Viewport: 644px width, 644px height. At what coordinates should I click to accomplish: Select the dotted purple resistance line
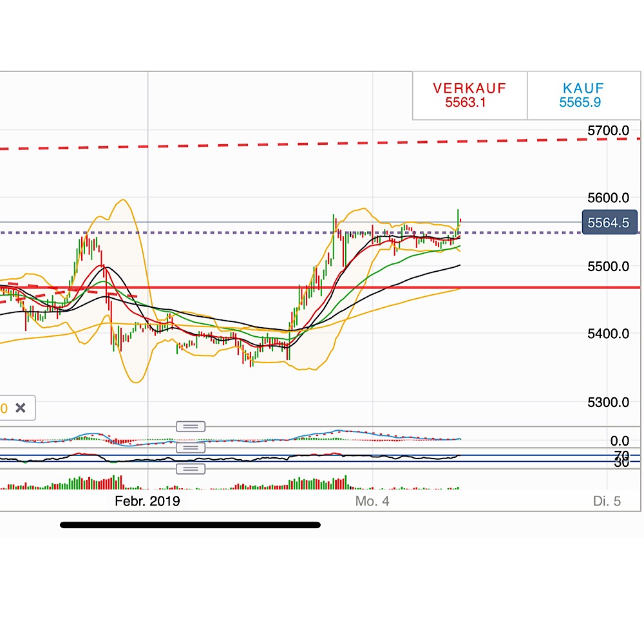click(x=515, y=234)
